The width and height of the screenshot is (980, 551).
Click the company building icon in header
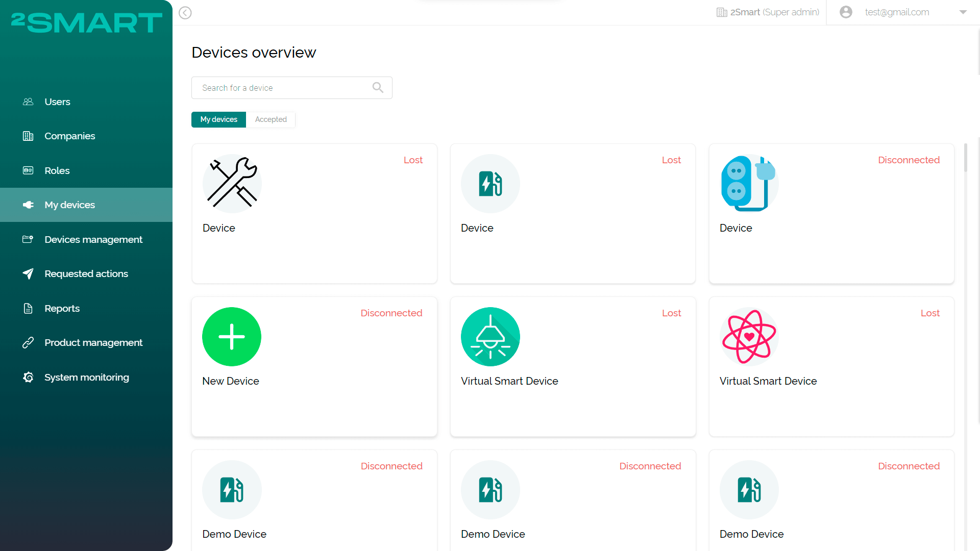point(722,12)
